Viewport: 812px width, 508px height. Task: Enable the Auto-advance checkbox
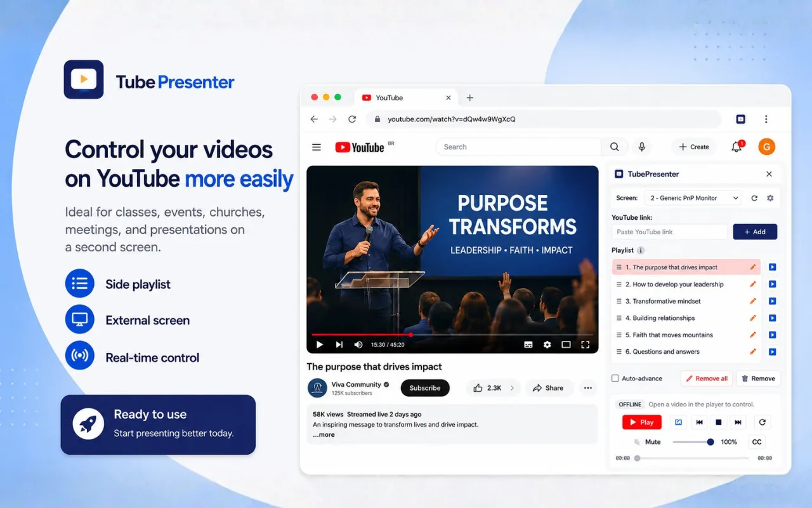coord(615,378)
